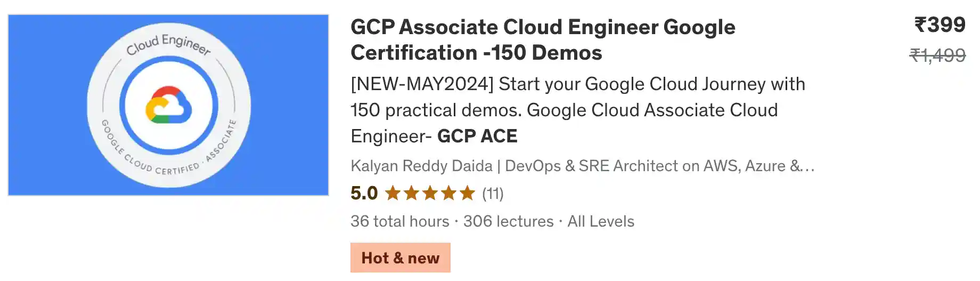The width and height of the screenshot is (980, 281).
Task: Click the current price ₹399
Action: point(940,25)
